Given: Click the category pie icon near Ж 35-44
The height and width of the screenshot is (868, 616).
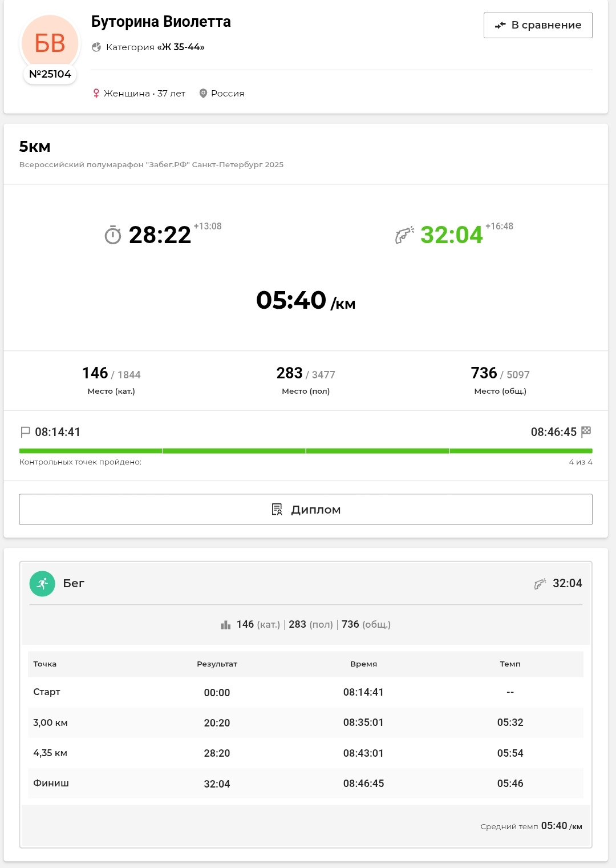Looking at the screenshot, I should click(x=96, y=47).
